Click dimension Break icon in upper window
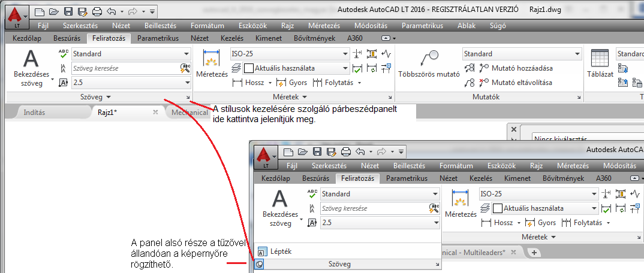The width and height of the screenshot is (644, 273). click(x=357, y=54)
